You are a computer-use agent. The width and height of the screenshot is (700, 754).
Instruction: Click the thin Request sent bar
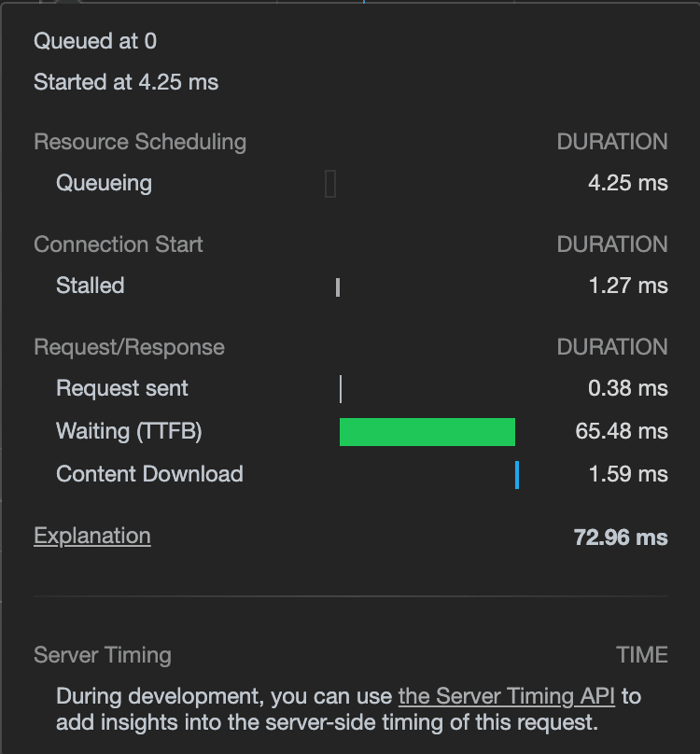tap(341, 389)
